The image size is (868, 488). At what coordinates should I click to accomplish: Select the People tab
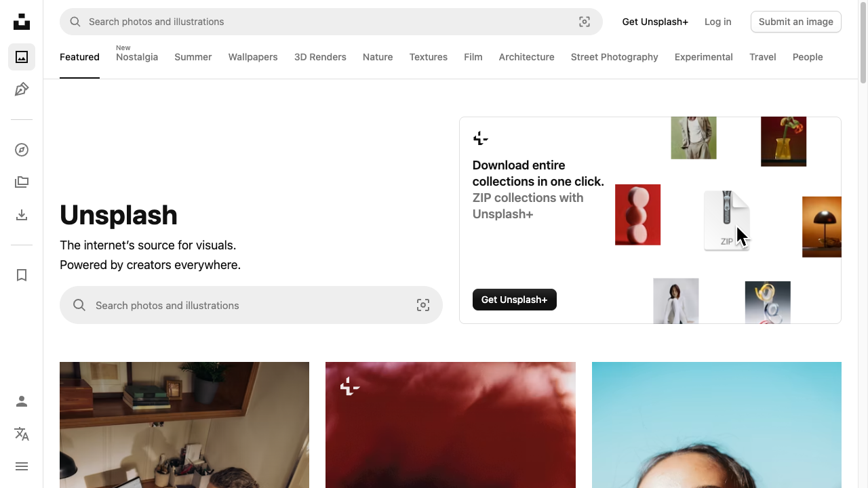(808, 57)
